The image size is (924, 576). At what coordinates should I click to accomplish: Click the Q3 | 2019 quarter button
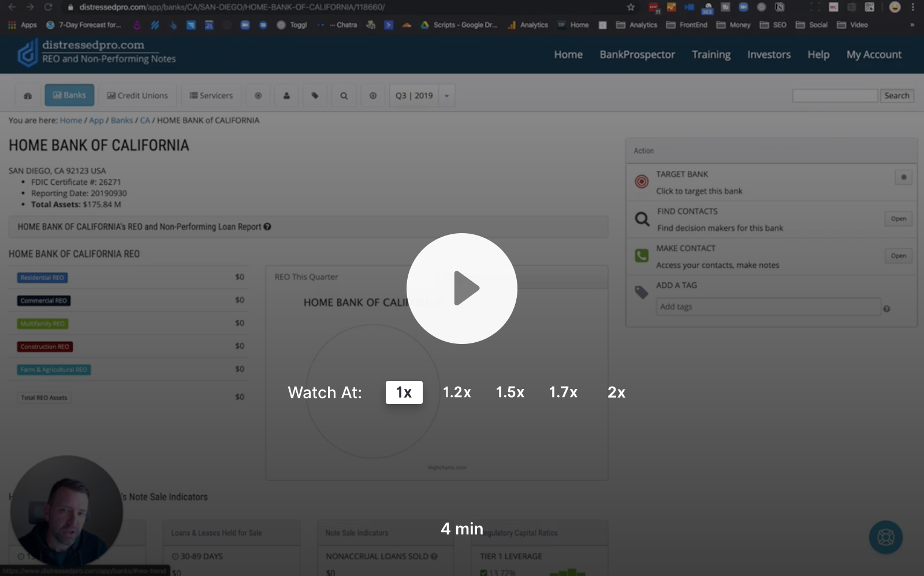pos(414,96)
